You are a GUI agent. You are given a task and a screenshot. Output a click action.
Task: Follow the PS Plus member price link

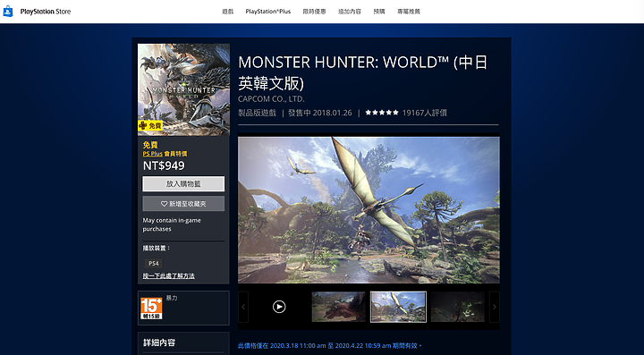pyautogui.click(x=152, y=154)
